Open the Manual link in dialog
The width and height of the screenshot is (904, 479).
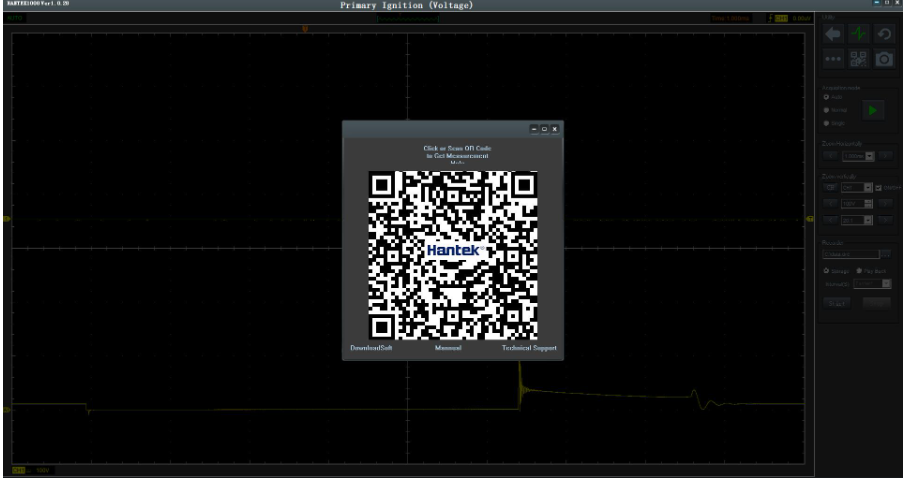pyautogui.click(x=448, y=348)
